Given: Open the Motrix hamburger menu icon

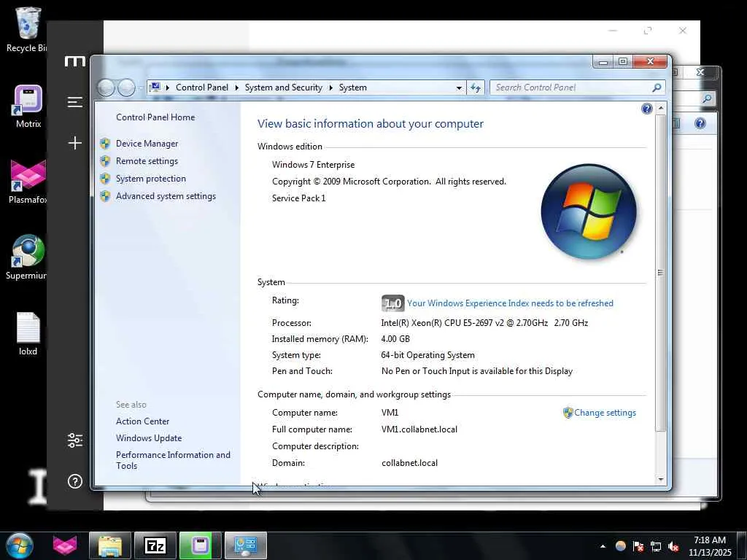Looking at the screenshot, I should tap(75, 102).
